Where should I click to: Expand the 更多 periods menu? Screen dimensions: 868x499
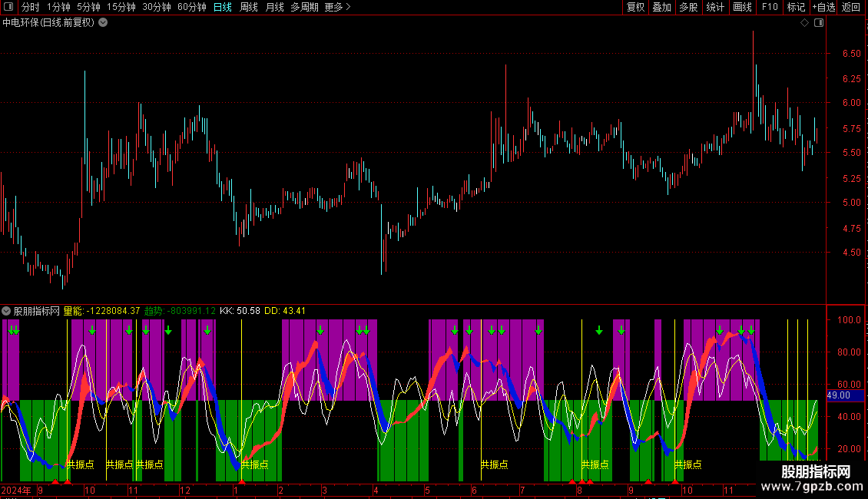point(337,7)
